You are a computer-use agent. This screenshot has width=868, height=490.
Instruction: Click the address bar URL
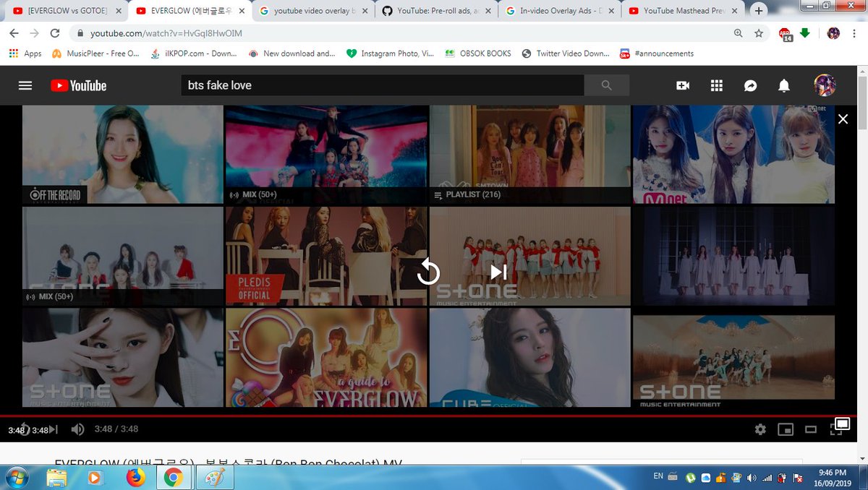pos(166,34)
